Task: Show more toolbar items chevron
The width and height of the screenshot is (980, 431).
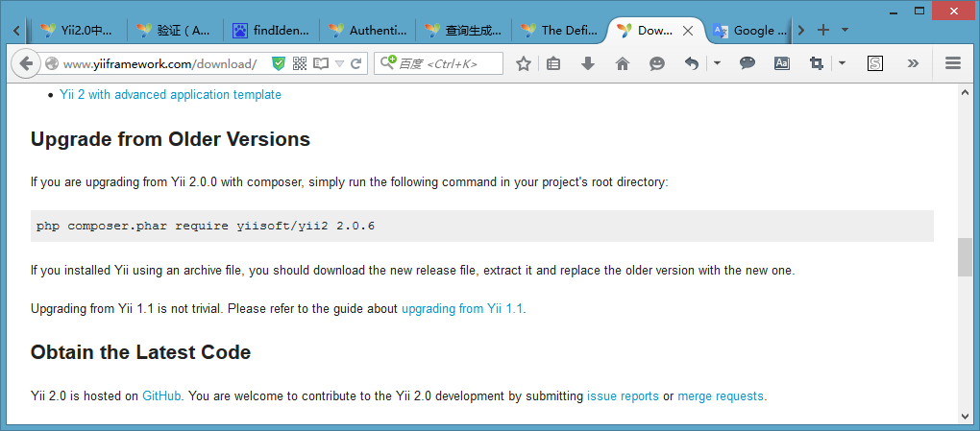Action: (913, 63)
